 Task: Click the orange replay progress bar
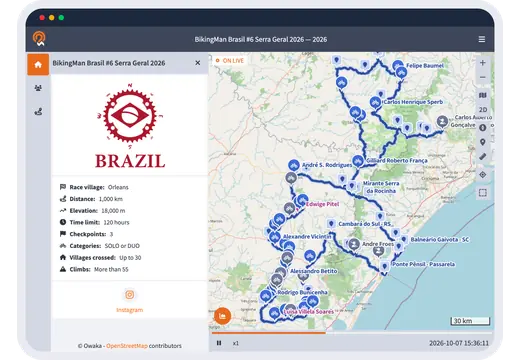point(269,333)
